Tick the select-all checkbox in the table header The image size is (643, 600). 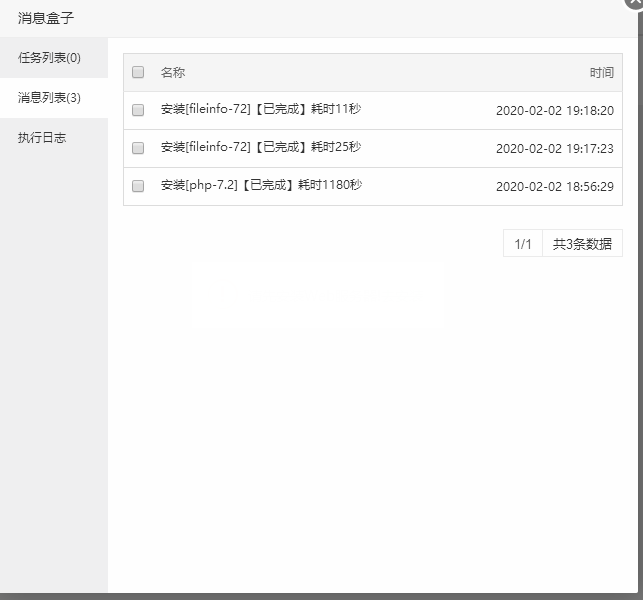[138, 72]
